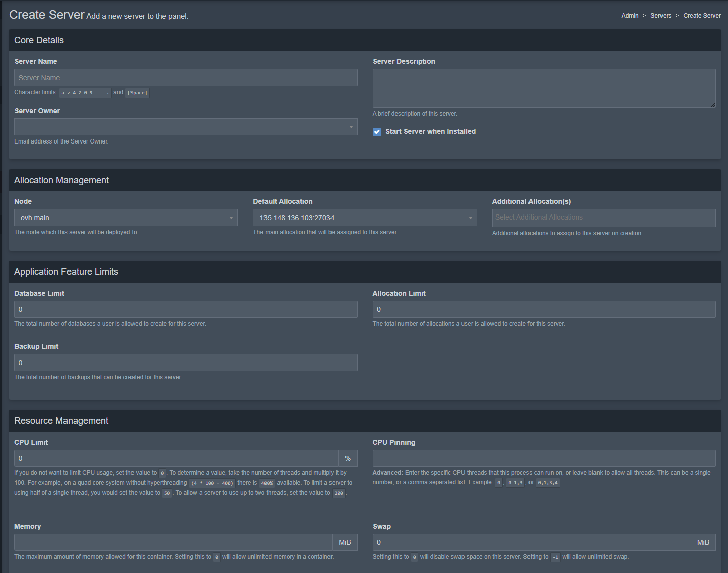Image resolution: width=728 pixels, height=573 pixels.
Task: Open the Server Owner dropdown
Action: tap(185, 127)
